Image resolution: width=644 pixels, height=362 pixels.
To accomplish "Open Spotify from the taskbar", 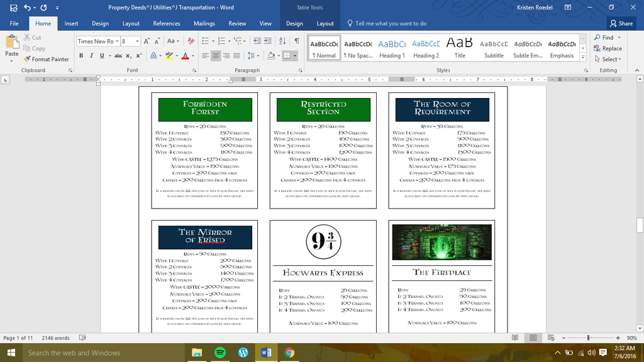I will (219, 353).
